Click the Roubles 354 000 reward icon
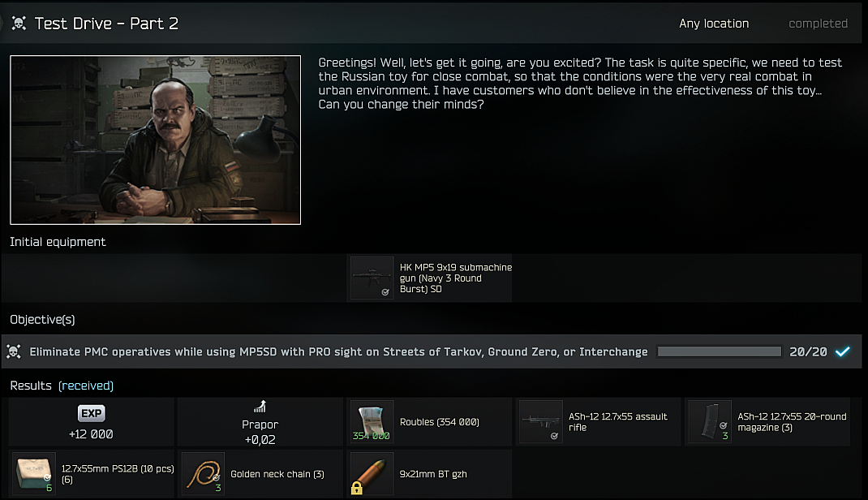Screen dimensions: 868x500 pos(372,422)
